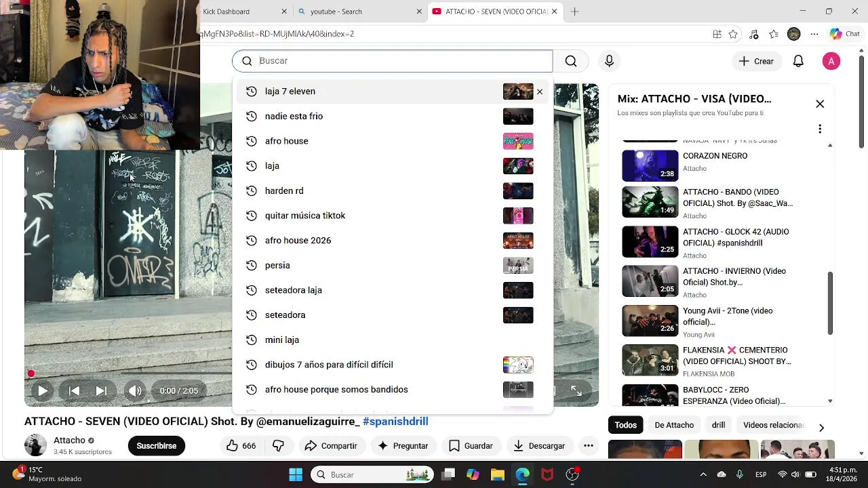The width and height of the screenshot is (868, 488).
Task: Open more actions menu under the video
Action: pyautogui.click(x=589, y=446)
